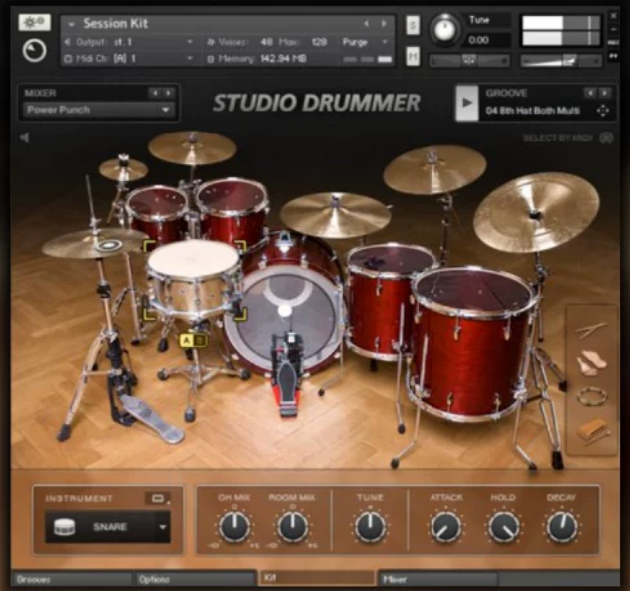
Task: Click the preview speaker icon above the kit
Action: [25, 138]
